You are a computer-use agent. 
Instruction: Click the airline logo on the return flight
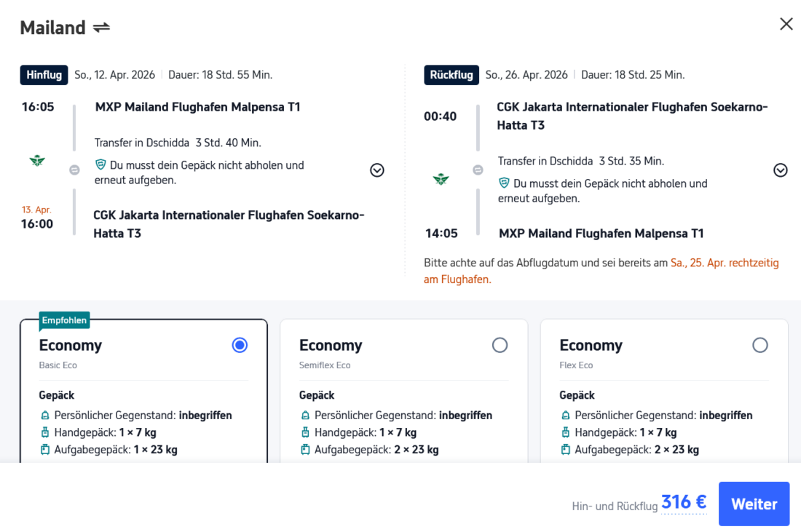pos(441,179)
